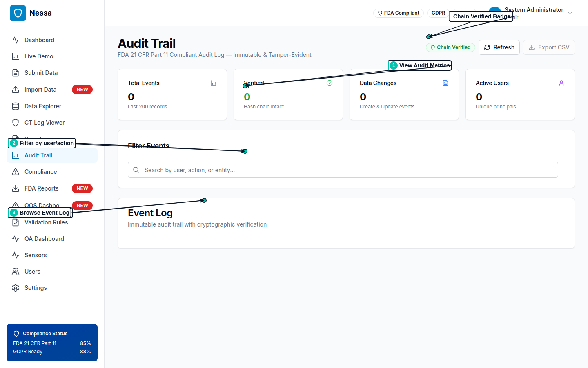Click the bar chart icon on Total Events card

pos(213,83)
